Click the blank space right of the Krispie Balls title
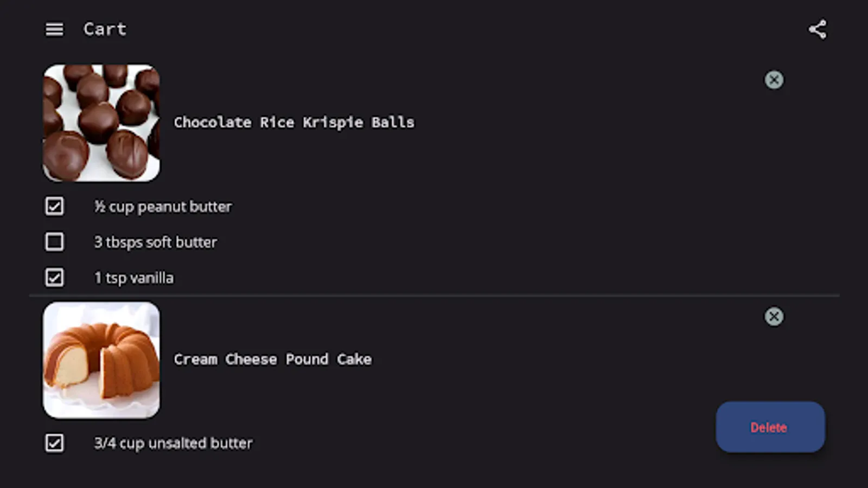This screenshot has height=488, width=868. pyautogui.click(x=570, y=123)
